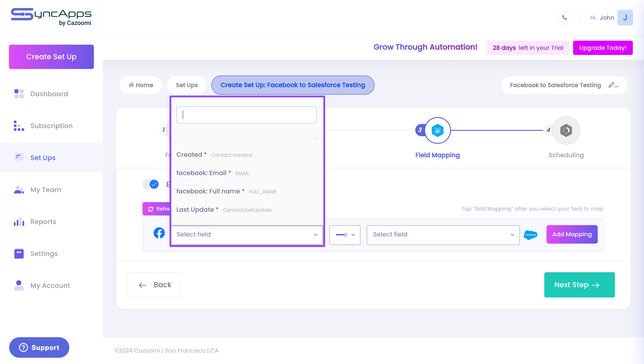Click the Facebook to Salesforce Testing name field
This screenshot has width=644, height=364.
pyautogui.click(x=564, y=85)
